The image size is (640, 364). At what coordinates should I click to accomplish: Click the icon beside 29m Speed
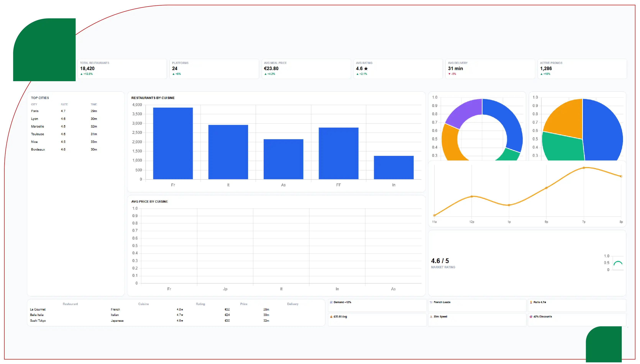431,317
